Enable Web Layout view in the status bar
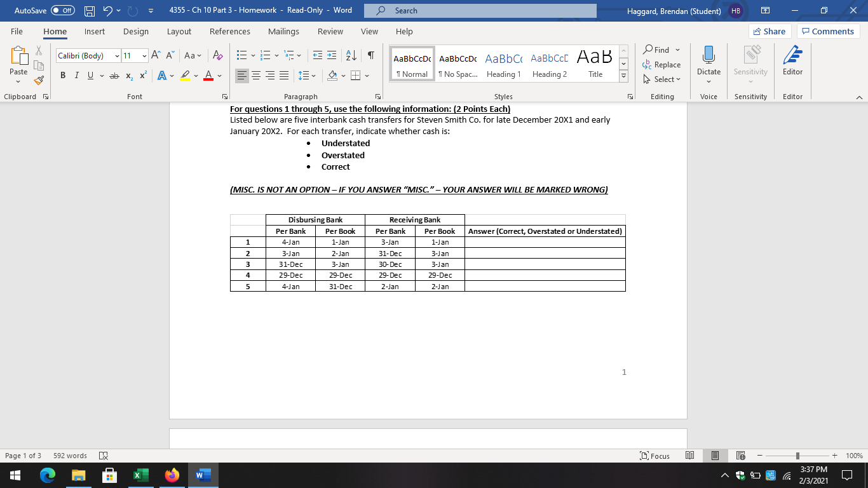Screen dimensions: 868x488 point(740,456)
